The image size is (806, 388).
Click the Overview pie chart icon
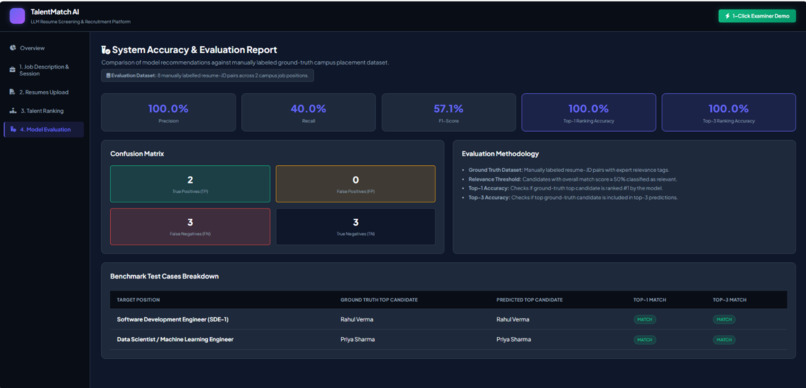[x=13, y=48]
